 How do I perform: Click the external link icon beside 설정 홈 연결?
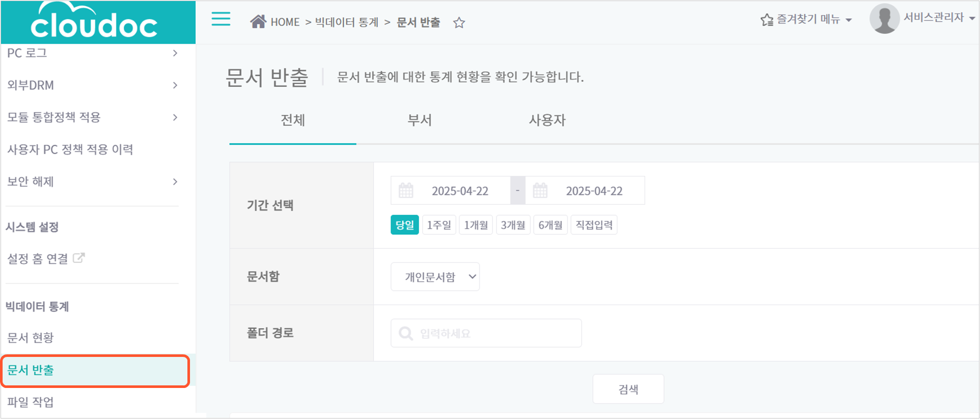79,258
